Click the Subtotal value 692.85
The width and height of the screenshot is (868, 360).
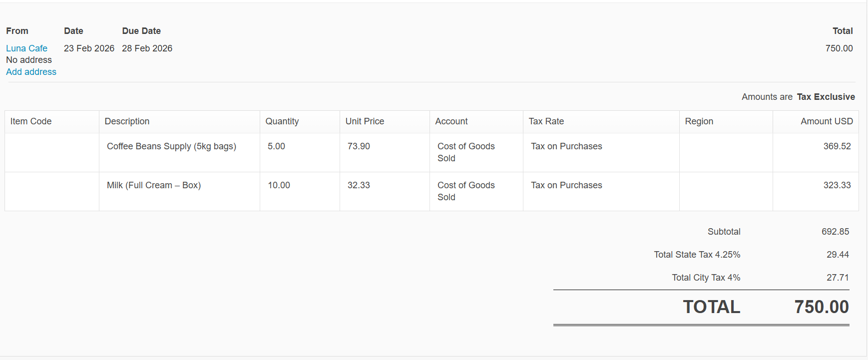pos(835,232)
